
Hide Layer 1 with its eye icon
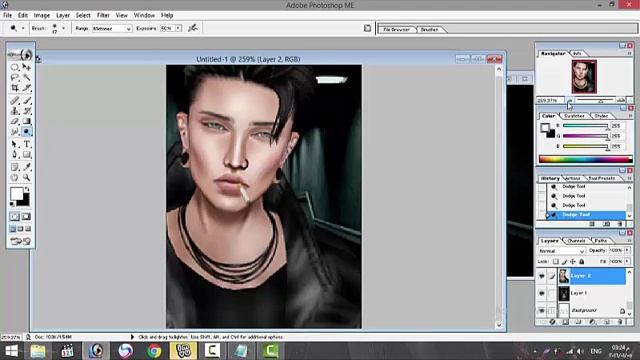click(541, 293)
